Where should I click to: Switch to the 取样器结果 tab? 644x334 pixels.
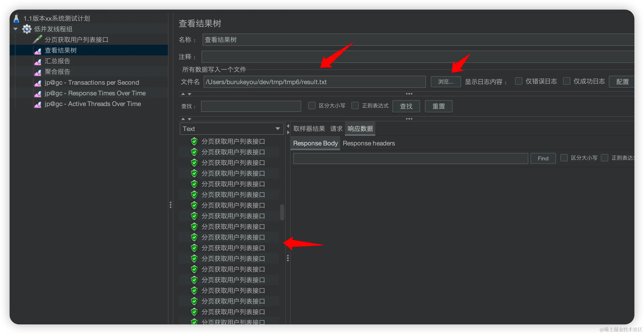point(309,129)
